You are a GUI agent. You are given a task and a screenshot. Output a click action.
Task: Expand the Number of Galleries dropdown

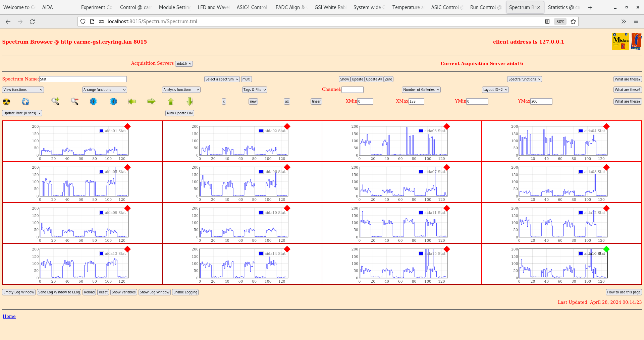[x=421, y=90]
